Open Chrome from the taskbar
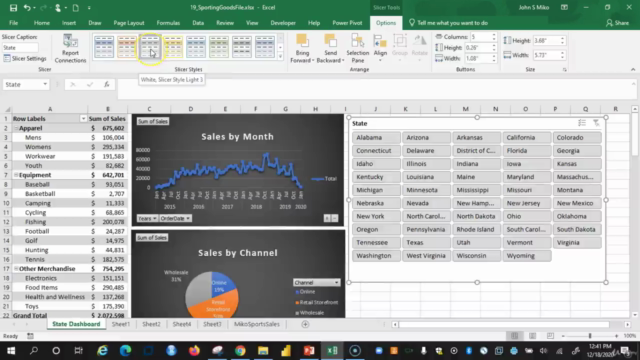 [240, 351]
